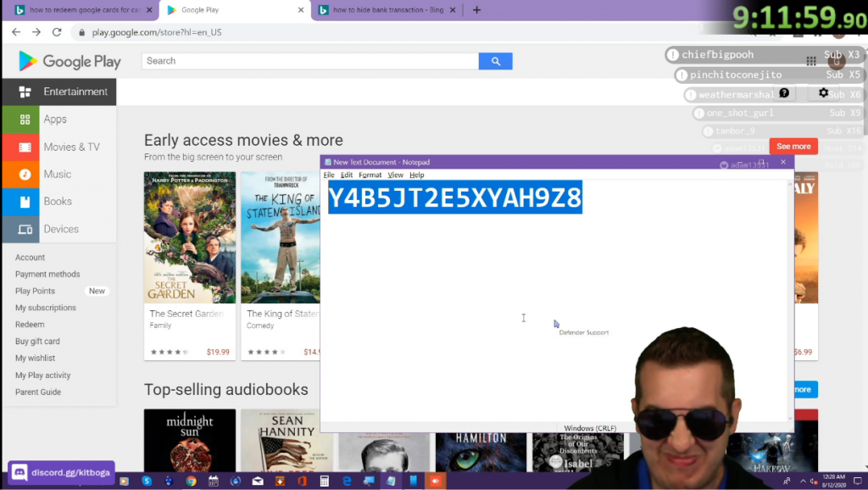Open The King of Staten Island poster
The image size is (868, 490).
click(281, 237)
